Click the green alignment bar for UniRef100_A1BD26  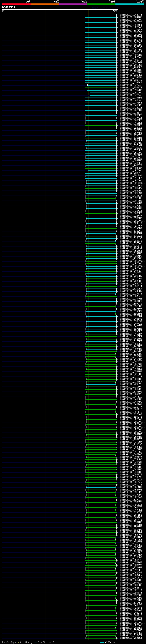[x=101, y=108]
